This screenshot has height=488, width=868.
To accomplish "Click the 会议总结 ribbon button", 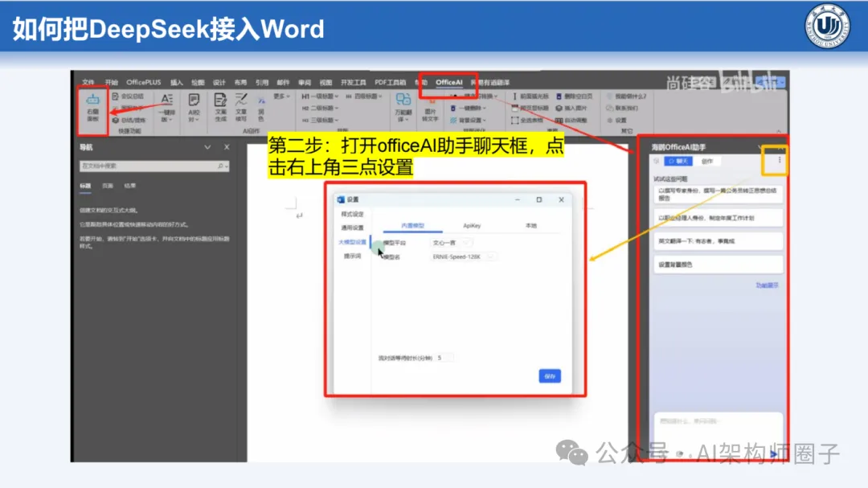I will 128,96.
